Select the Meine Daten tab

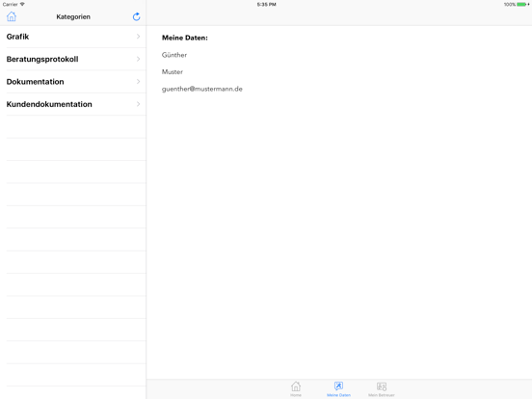(x=338, y=388)
